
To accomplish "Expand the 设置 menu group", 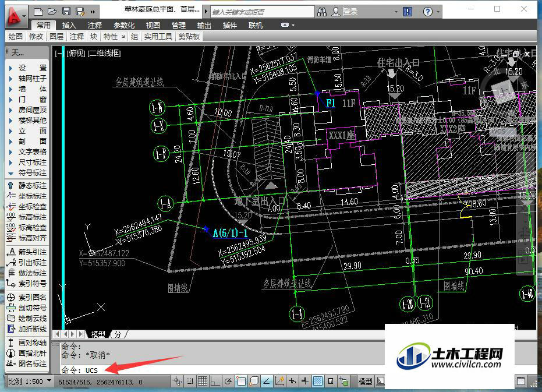I will (x=27, y=68).
